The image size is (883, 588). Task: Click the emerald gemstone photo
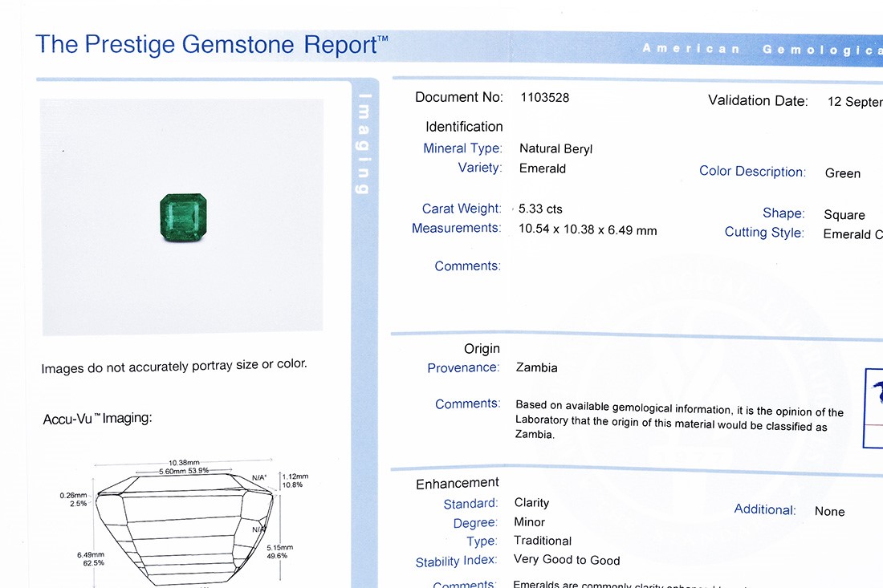click(x=184, y=217)
